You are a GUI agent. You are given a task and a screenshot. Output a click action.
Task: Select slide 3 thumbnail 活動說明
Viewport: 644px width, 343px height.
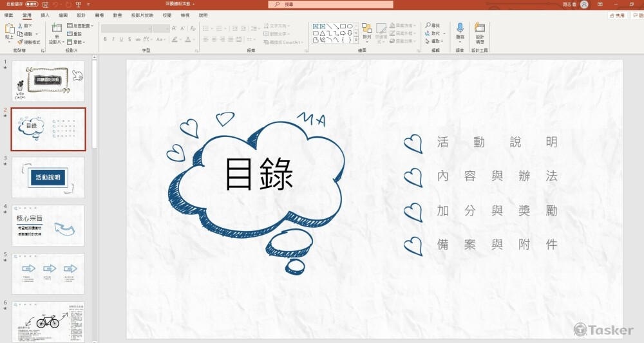coord(48,177)
